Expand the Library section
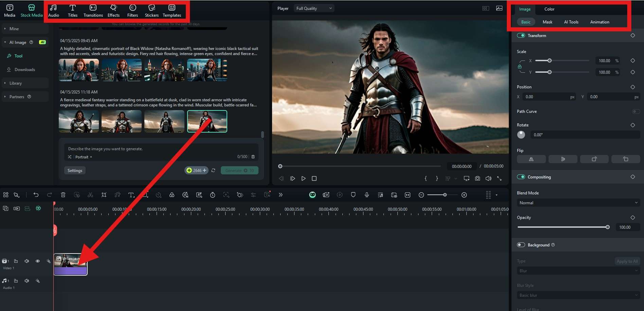This screenshot has width=644, height=311. click(x=25, y=83)
